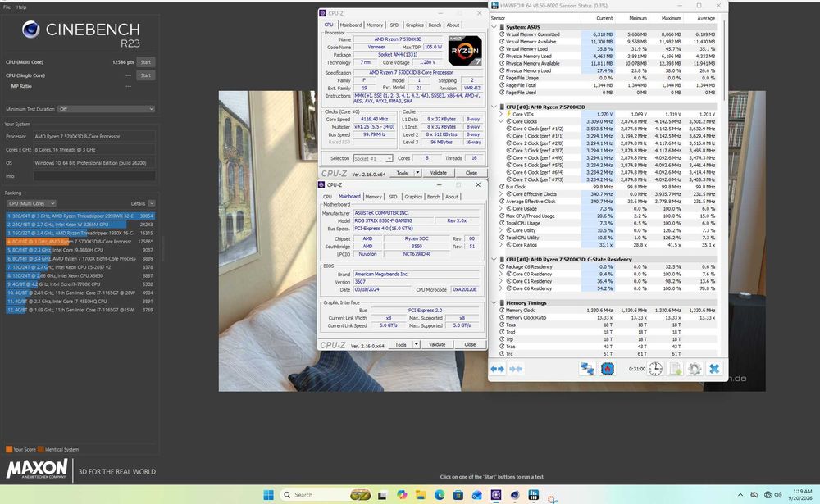Start the CPU (Single Core) test
This screenshot has height=504, width=820.
coord(146,75)
